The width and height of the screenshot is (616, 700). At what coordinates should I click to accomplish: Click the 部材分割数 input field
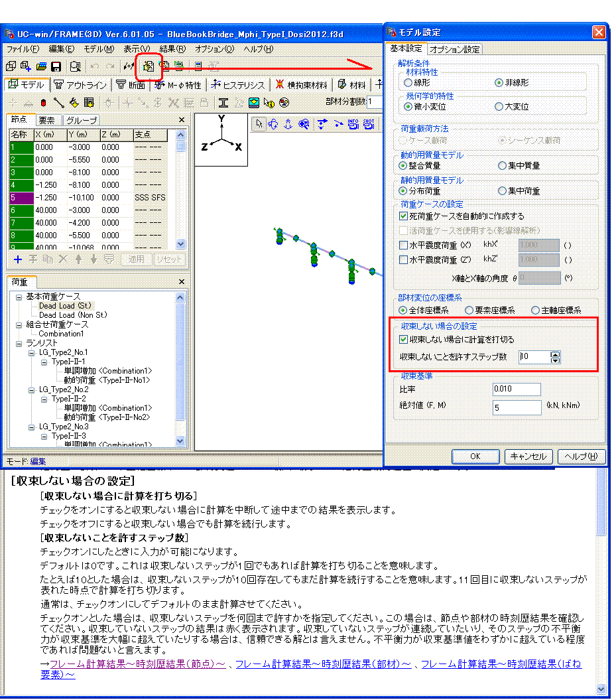point(375,102)
